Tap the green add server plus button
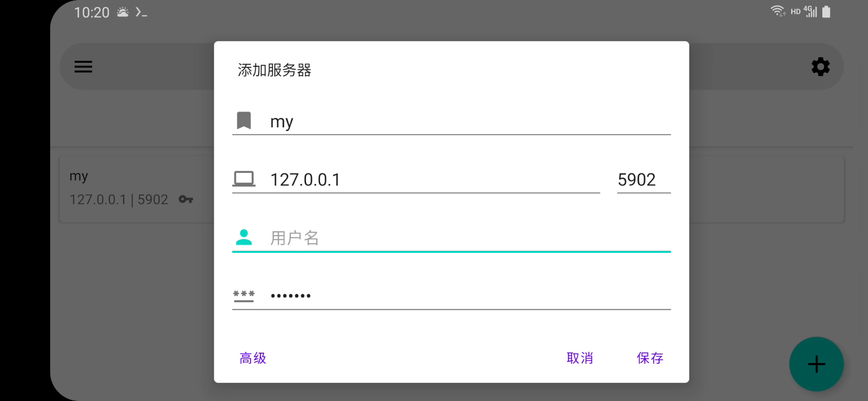868x401 pixels. click(x=816, y=364)
